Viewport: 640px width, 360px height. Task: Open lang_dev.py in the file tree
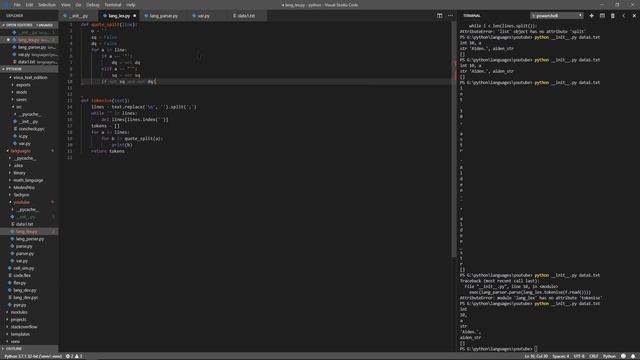tap(24, 290)
